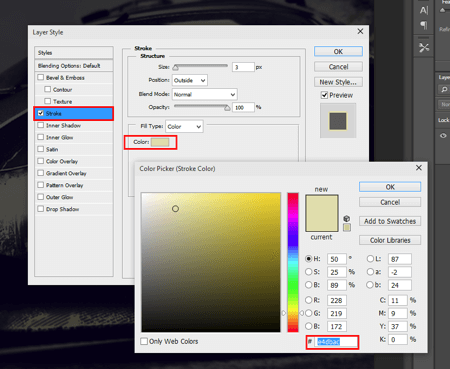Select the G green radio button
This screenshot has height=369, width=450.
click(309, 313)
